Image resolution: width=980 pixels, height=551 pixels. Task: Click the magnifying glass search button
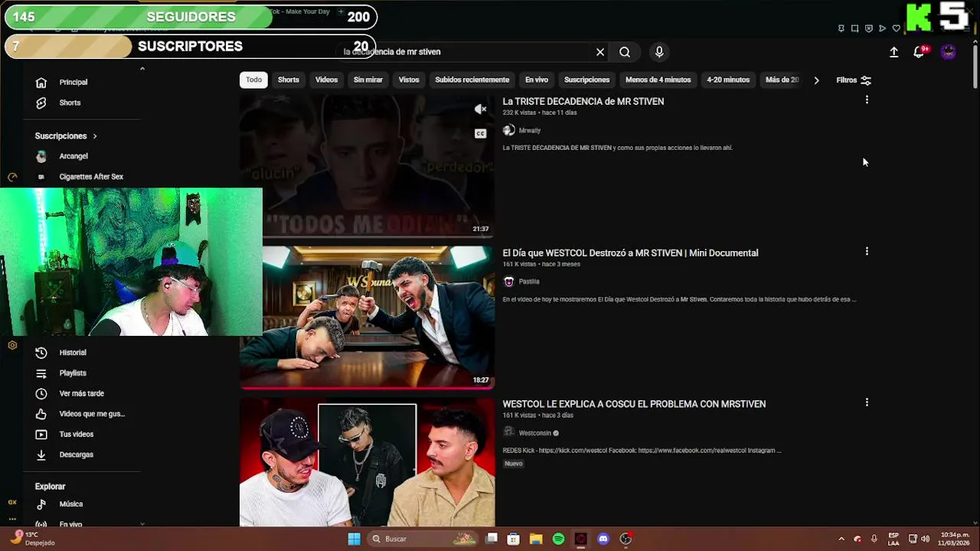[x=625, y=52]
